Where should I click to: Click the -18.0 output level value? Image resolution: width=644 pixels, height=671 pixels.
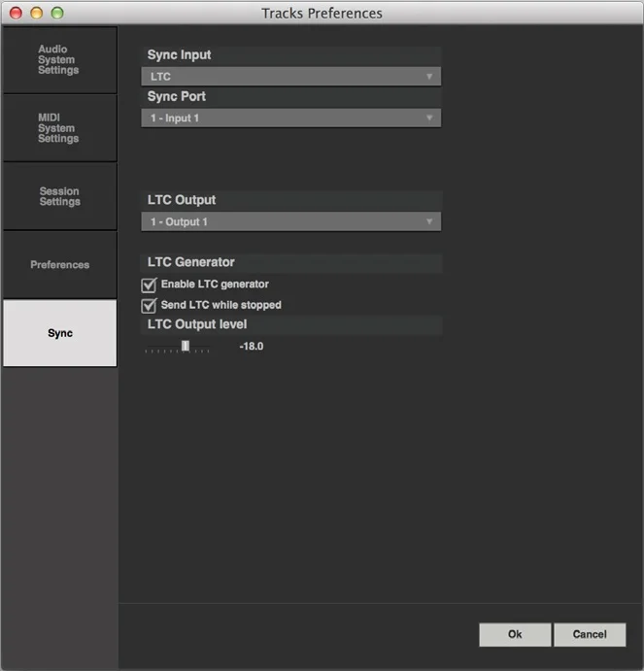(x=252, y=347)
